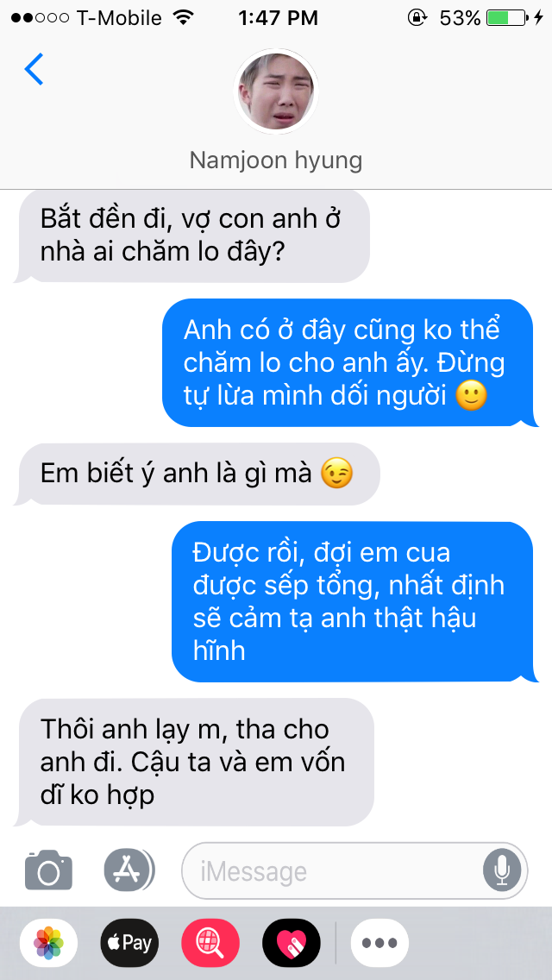This screenshot has width=552, height=980.
Task: Tap the Wi-Fi signal status icon
Action: (183, 18)
